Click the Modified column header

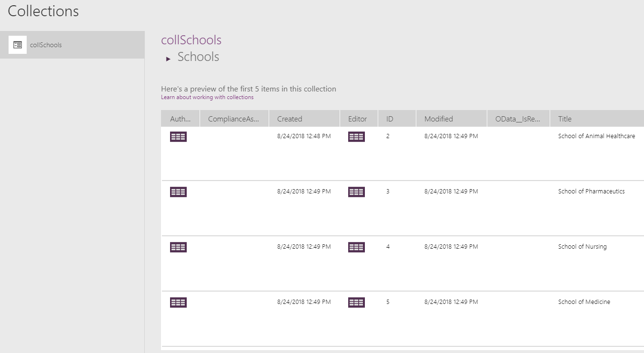[x=438, y=119]
